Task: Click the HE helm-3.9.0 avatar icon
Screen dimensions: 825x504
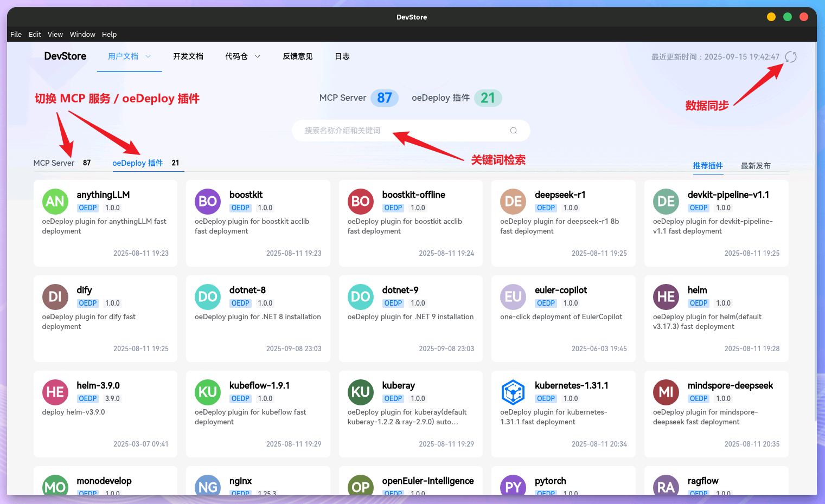Action: [55, 392]
